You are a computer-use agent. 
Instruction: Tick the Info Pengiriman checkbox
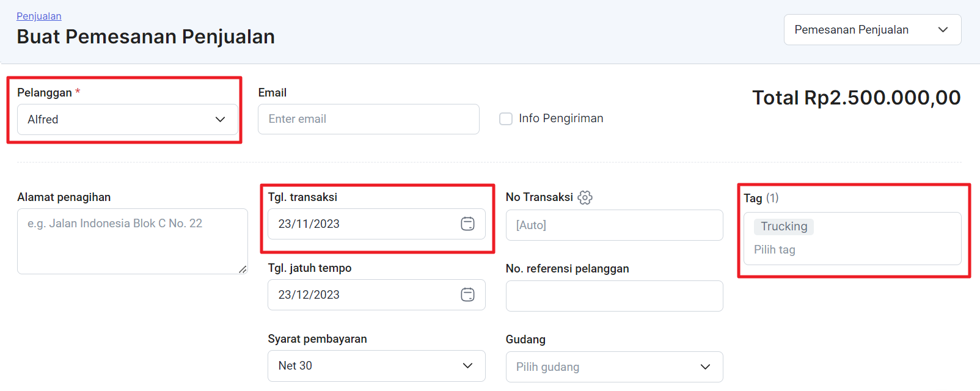click(x=506, y=119)
